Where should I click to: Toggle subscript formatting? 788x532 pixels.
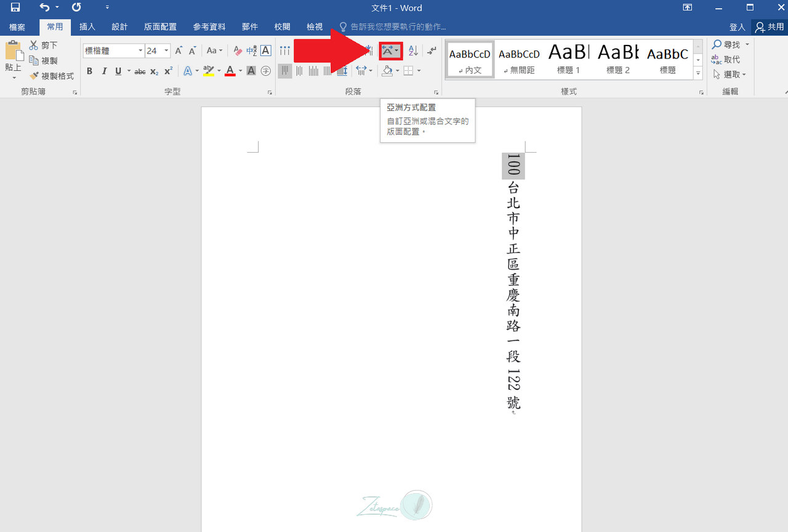tap(154, 71)
